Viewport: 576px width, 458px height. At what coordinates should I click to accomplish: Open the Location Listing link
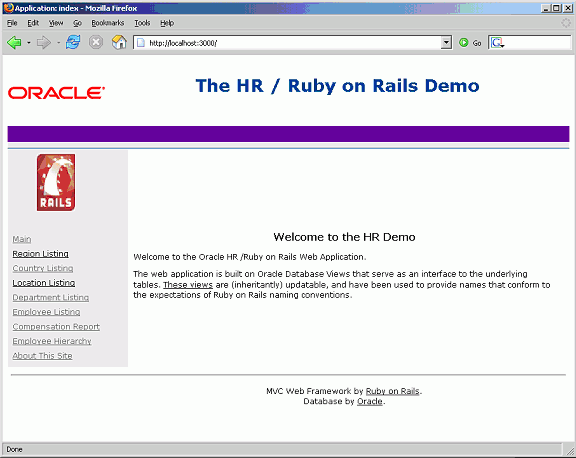pos(44,283)
